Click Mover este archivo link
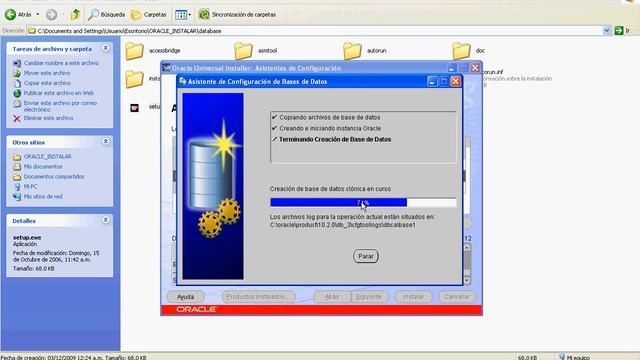640x360 pixels. click(x=47, y=73)
